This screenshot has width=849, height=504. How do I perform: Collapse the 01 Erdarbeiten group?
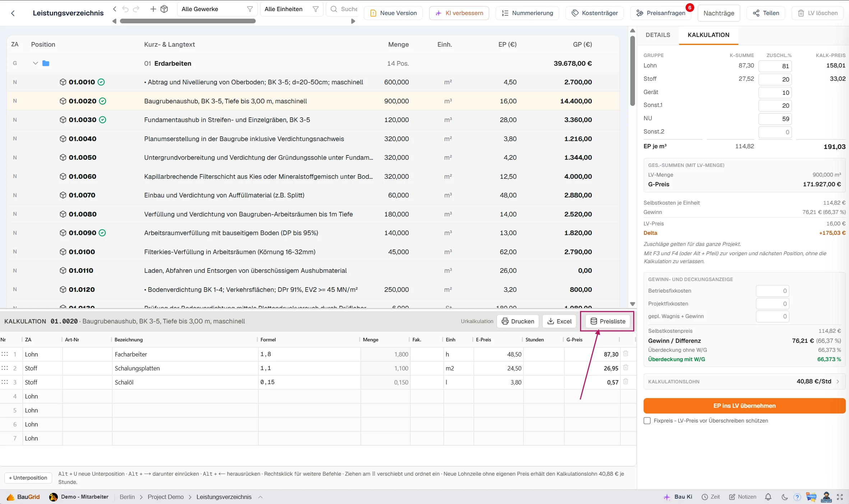[35, 63]
